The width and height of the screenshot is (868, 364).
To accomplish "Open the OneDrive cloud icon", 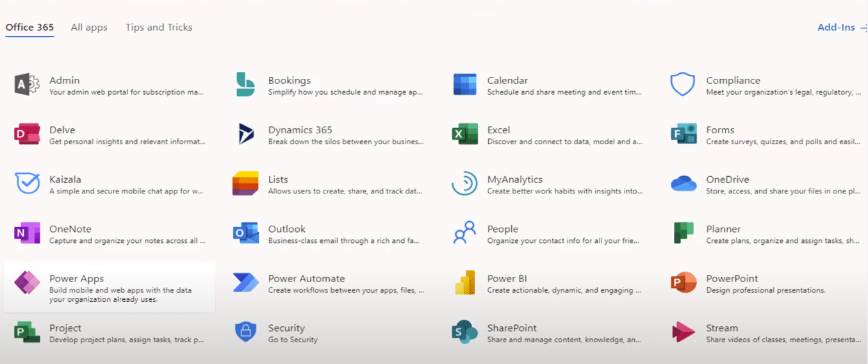I will click(x=684, y=184).
